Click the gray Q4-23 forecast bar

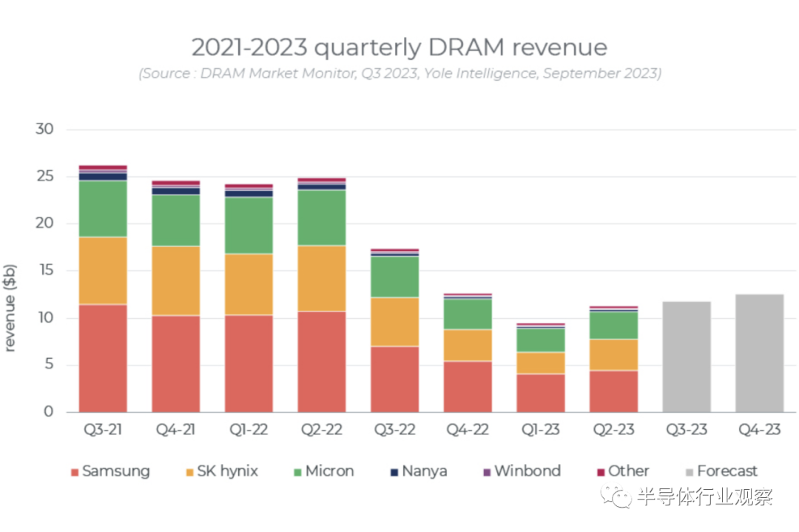(759, 353)
